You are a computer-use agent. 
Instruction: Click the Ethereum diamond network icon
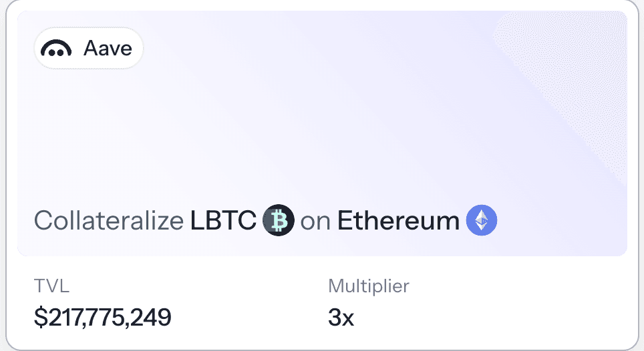point(482,220)
